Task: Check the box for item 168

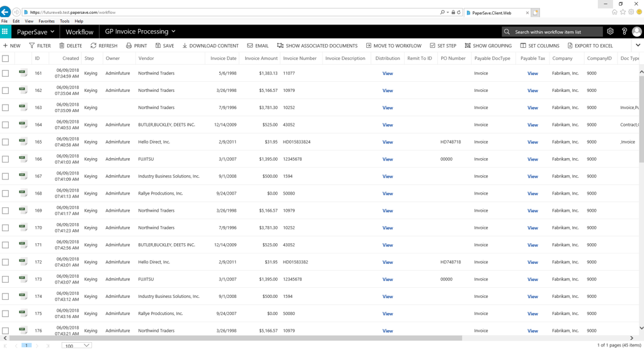Action: 5,193
